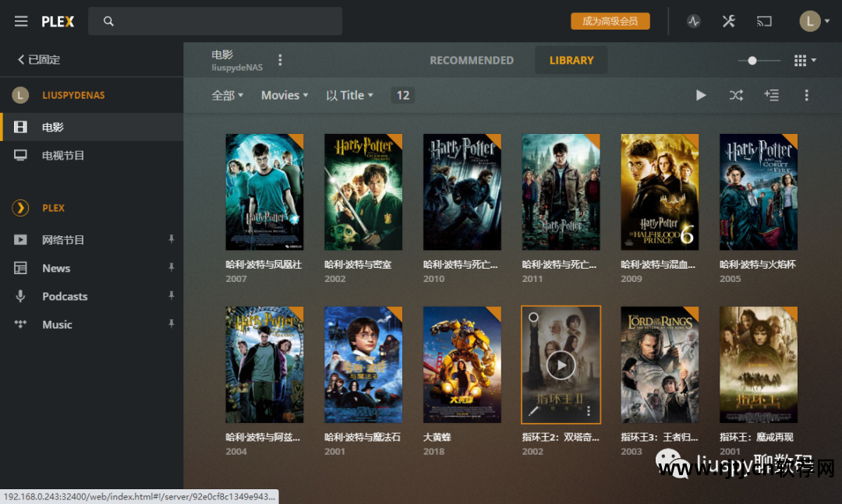Adjust the poster size slider
The width and height of the screenshot is (842, 504).
[x=752, y=61]
